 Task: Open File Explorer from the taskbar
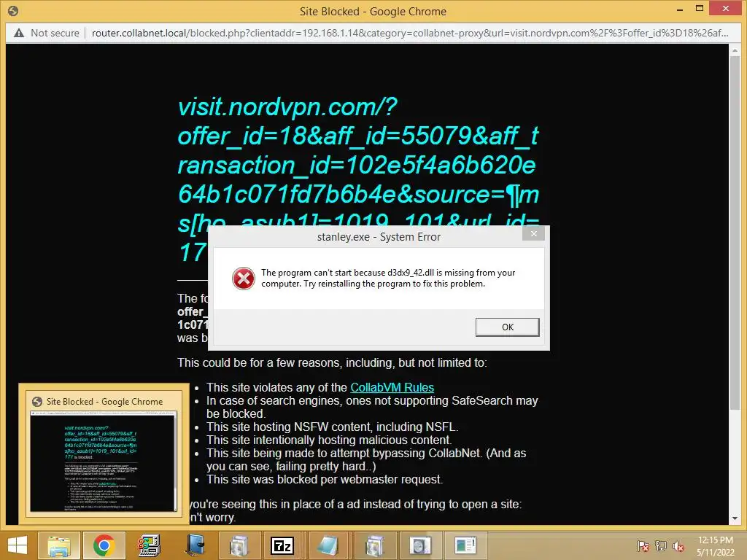point(58,545)
